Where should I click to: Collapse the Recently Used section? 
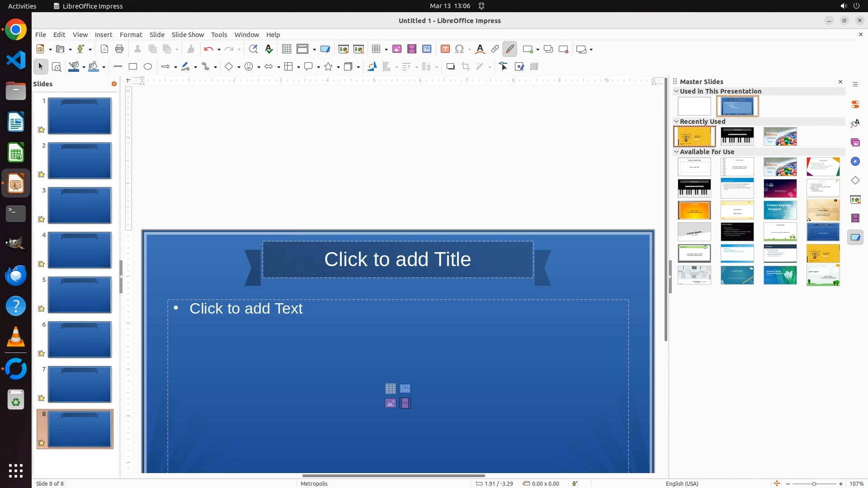[x=677, y=122]
